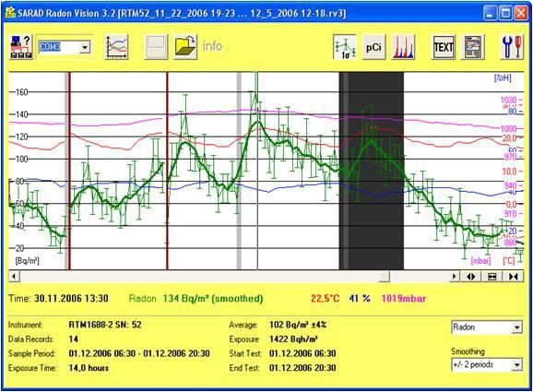The height and width of the screenshot is (392, 533).
Task: Open the wrench and screwdriver settings
Action: point(513,47)
